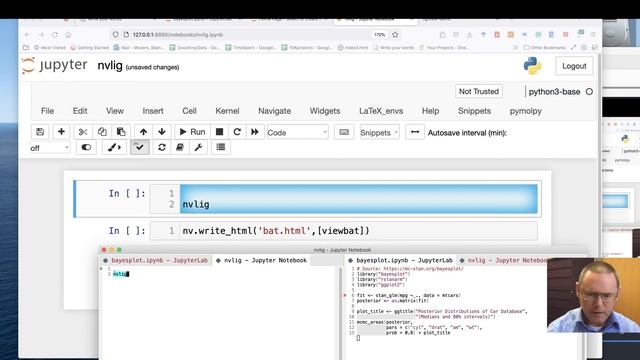Move selected cell up with arrow
Image resolution: width=640 pixels, height=360 pixels.
click(143, 132)
